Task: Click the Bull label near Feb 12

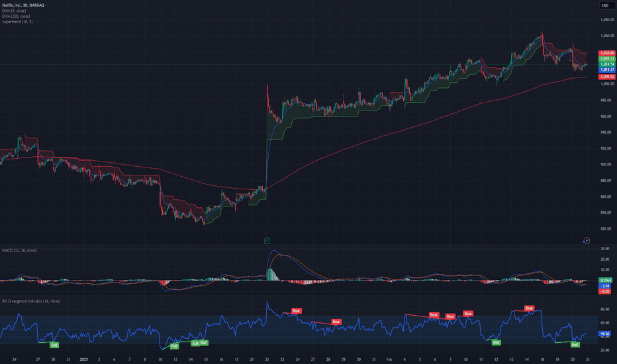Action: (x=497, y=342)
